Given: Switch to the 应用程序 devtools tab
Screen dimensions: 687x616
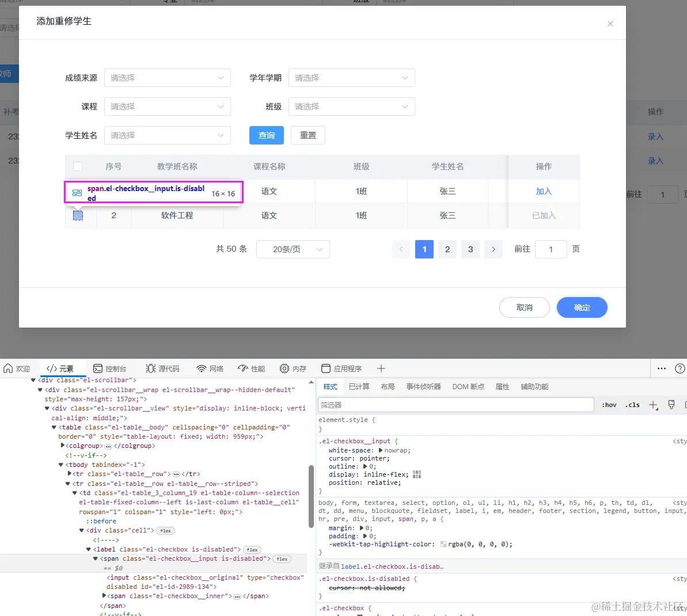Looking at the screenshot, I should [341, 368].
